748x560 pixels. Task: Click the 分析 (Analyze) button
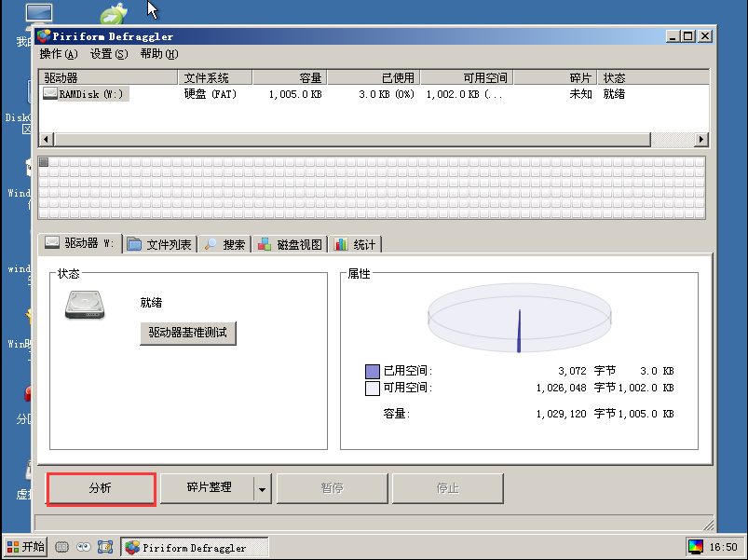[101, 488]
